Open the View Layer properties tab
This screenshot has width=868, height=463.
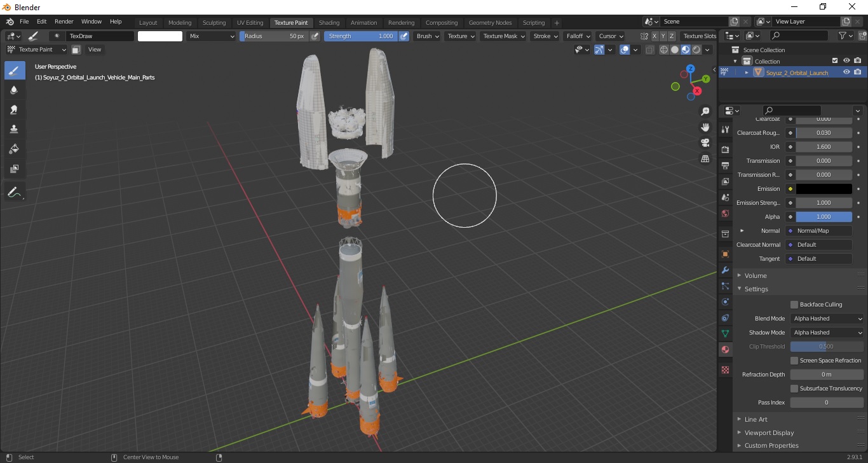coord(725,182)
